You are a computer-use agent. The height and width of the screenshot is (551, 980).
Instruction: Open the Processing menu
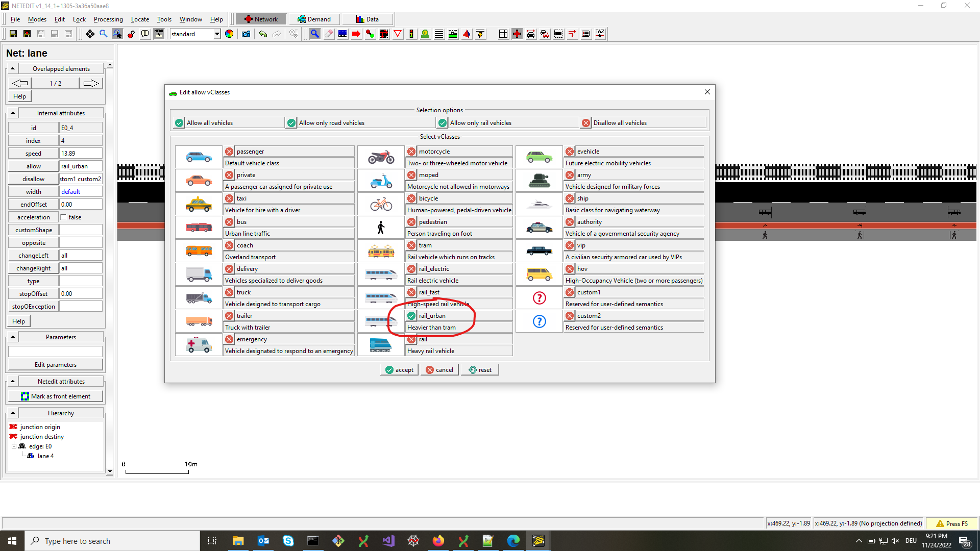coord(108,19)
